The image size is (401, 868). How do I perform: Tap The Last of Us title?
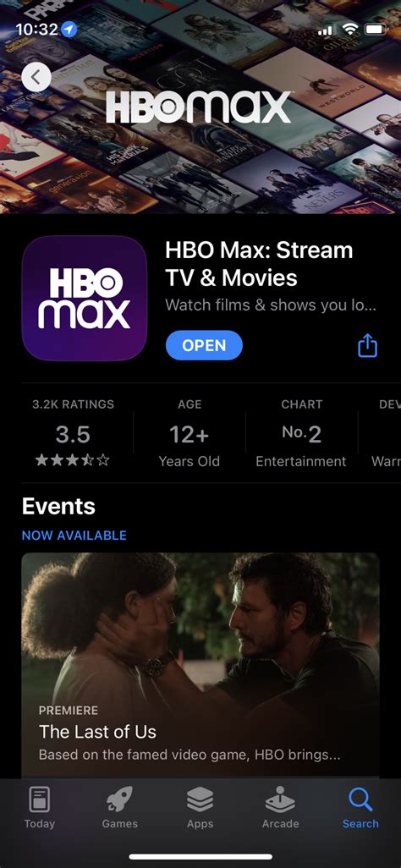pos(97,732)
